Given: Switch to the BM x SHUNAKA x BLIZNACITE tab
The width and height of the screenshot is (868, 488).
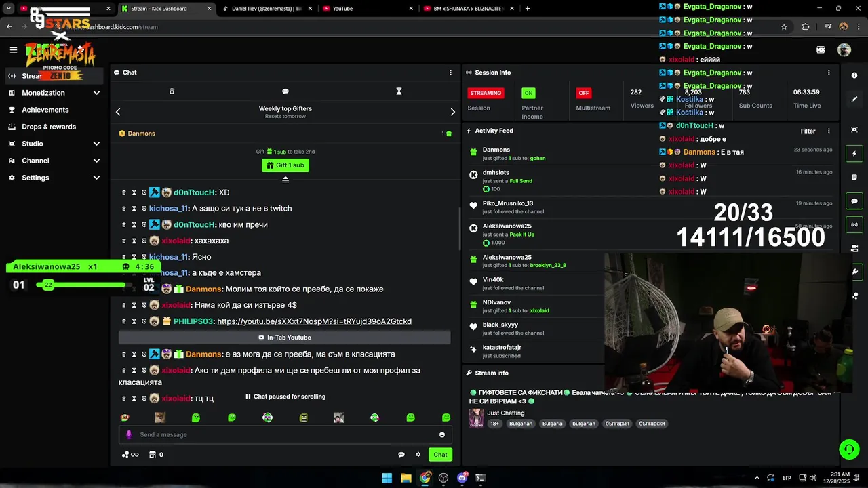Looking at the screenshot, I should [468, 9].
